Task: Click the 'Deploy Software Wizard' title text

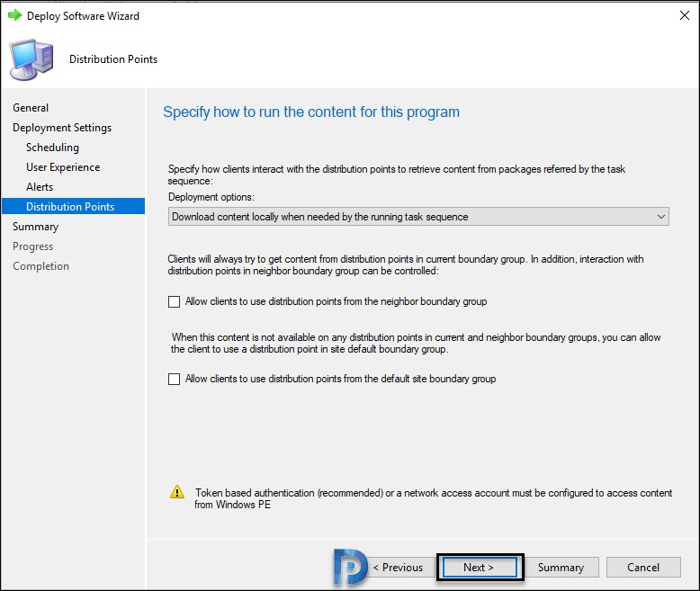Action: (x=83, y=16)
